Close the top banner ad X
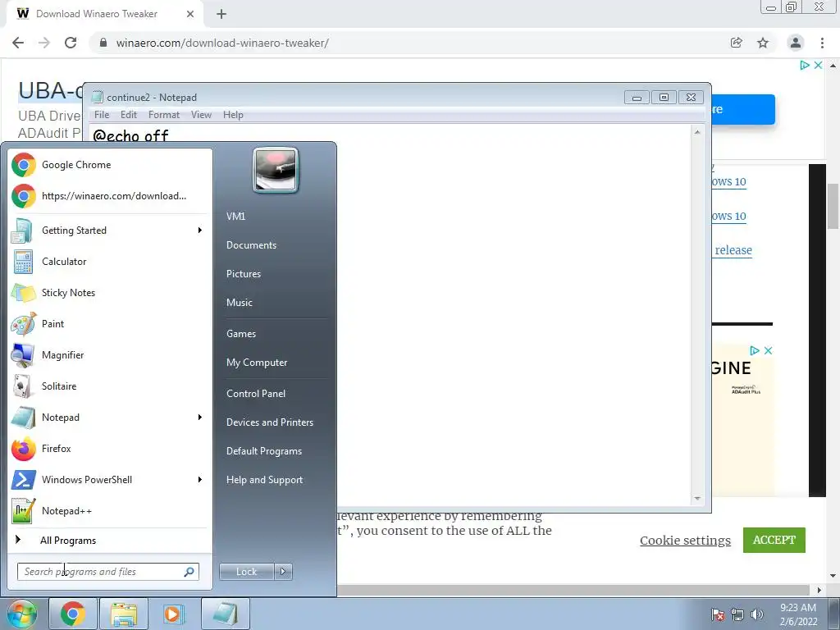840x630 pixels. [x=818, y=65]
